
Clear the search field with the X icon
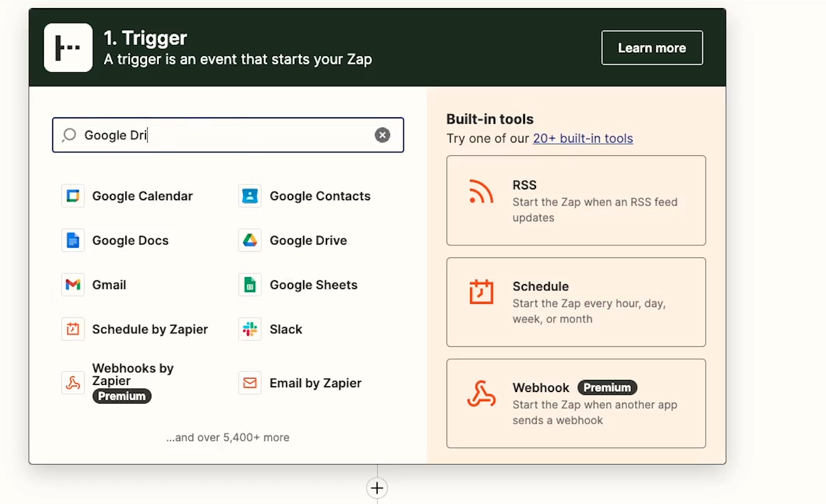click(382, 135)
